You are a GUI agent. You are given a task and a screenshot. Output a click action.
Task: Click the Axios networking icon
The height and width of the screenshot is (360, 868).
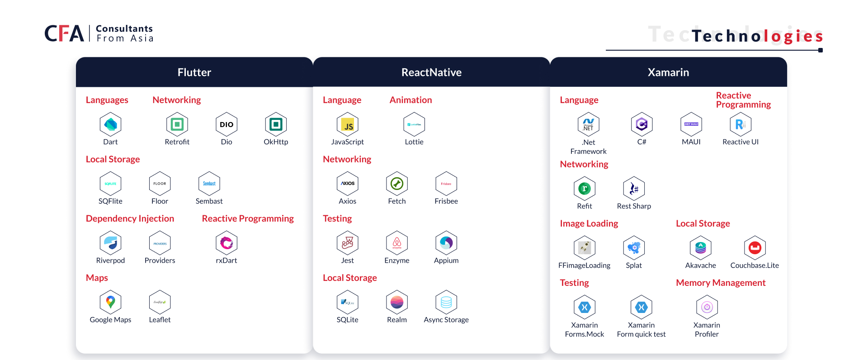[347, 184]
